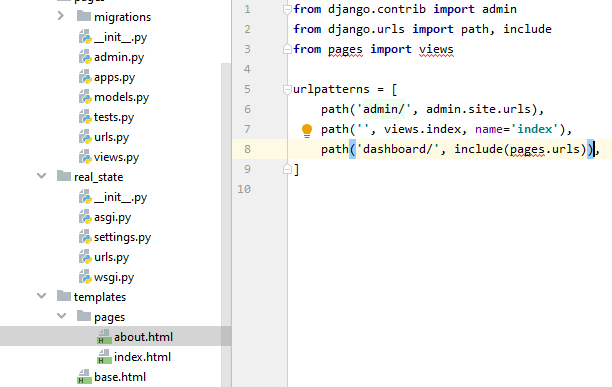Image resolution: width=612 pixels, height=387 pixels.
Task: Click the fold end marker on line 3
Action: 287,49
